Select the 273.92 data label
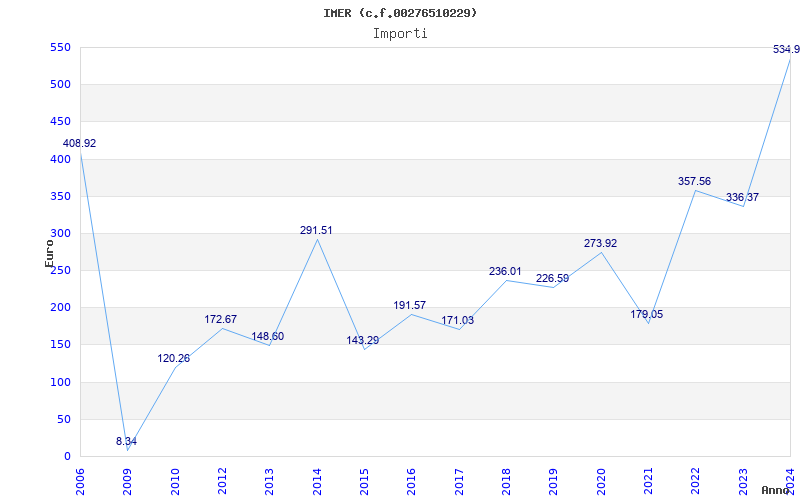The height and width of the screenshot is (500, 800). pyautogui.click(x=600, y=243)
